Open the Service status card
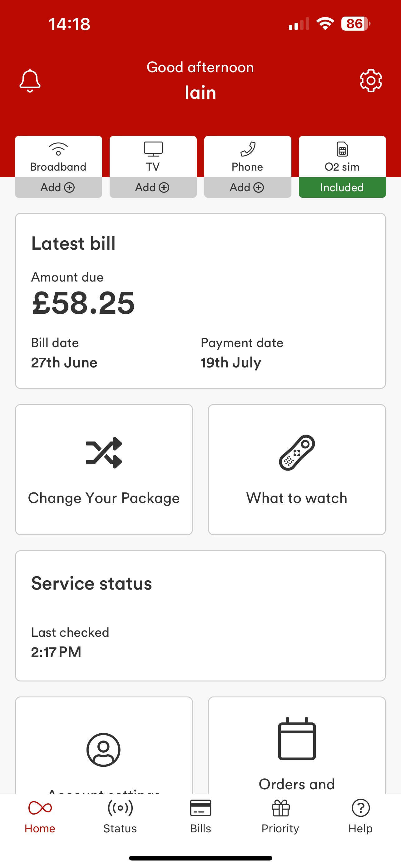Viewport: 401px width, 868px height. coord(200,616)
